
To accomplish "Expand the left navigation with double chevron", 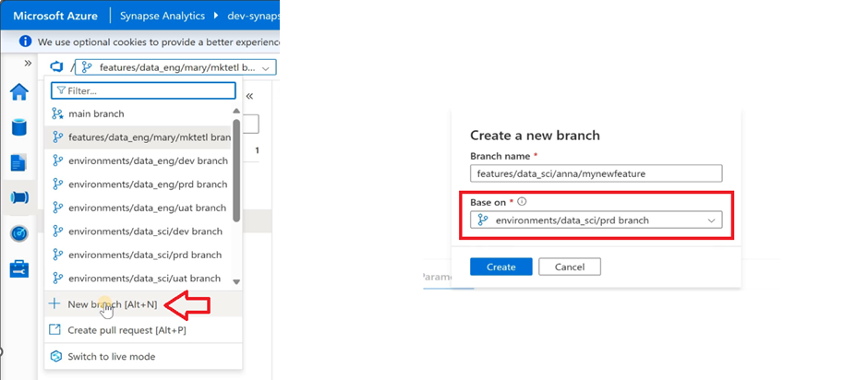I will click(28, 64).
